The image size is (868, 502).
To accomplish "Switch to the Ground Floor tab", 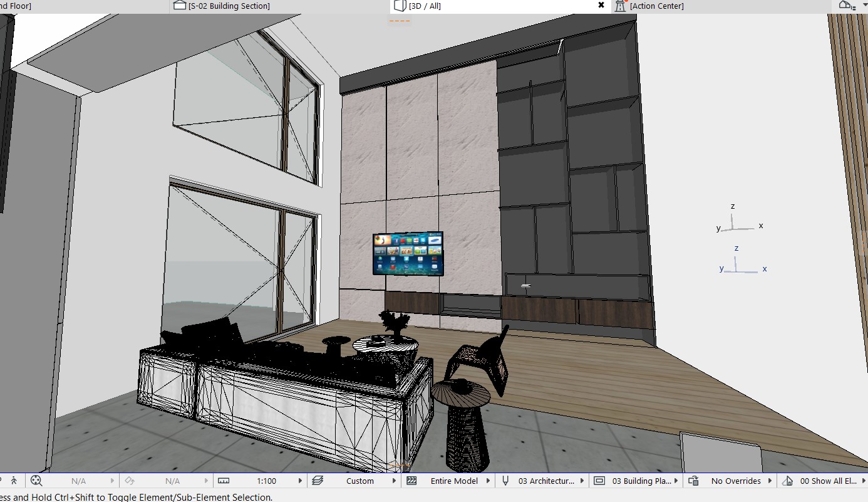I will [x=16, y=6].
